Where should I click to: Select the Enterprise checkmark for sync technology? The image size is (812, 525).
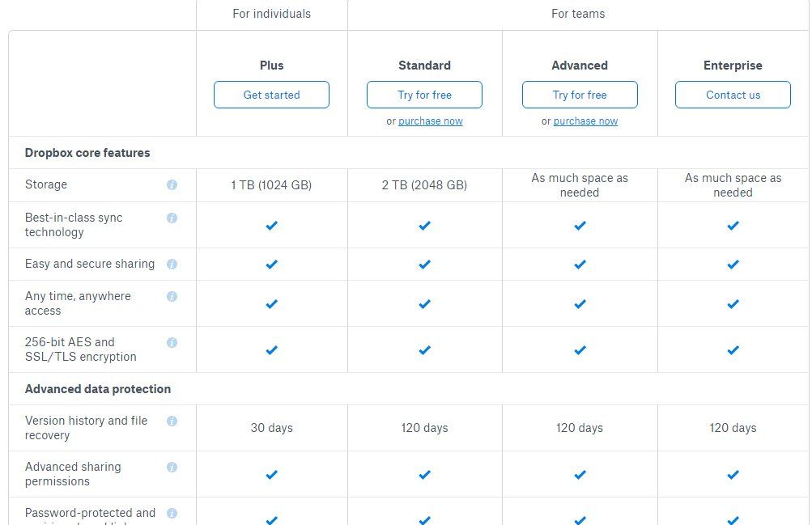[x=732, y=226]
